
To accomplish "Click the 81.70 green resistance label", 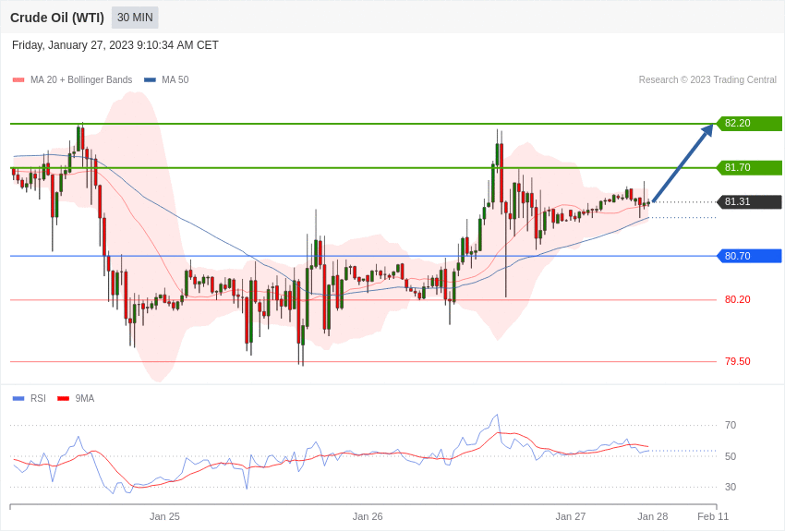I will (x=749, y=167).
